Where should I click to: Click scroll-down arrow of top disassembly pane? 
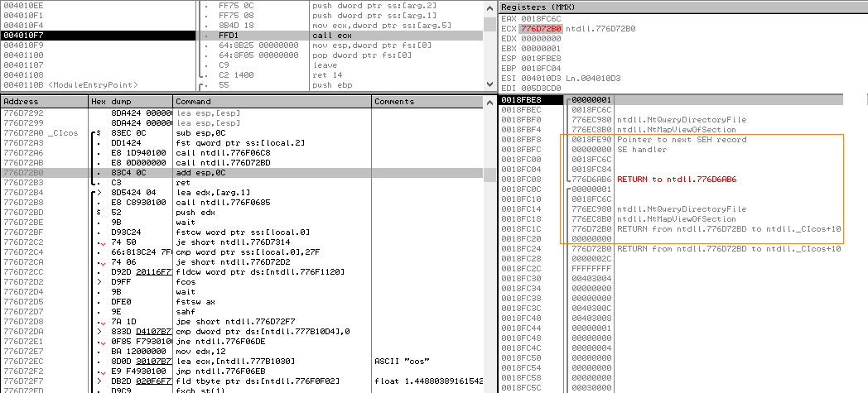click(491, 84)
